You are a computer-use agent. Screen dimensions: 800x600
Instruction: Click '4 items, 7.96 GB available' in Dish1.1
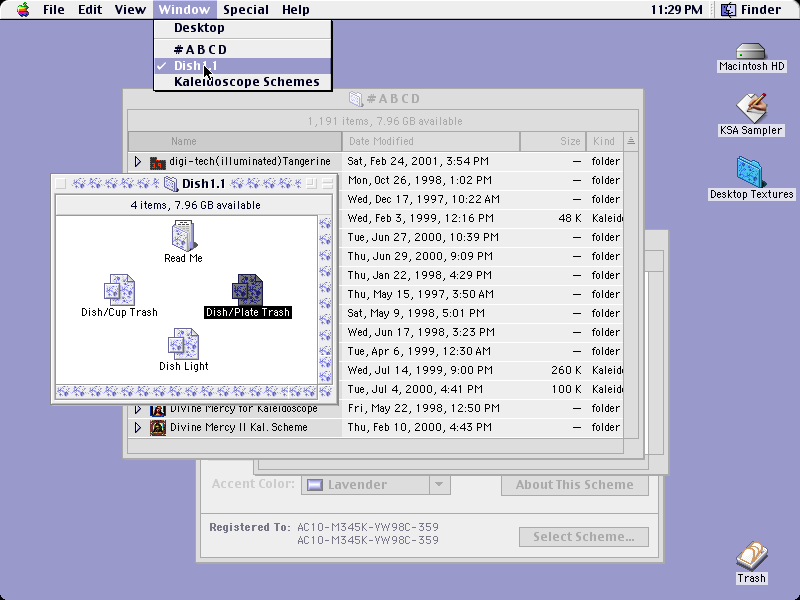195,205
